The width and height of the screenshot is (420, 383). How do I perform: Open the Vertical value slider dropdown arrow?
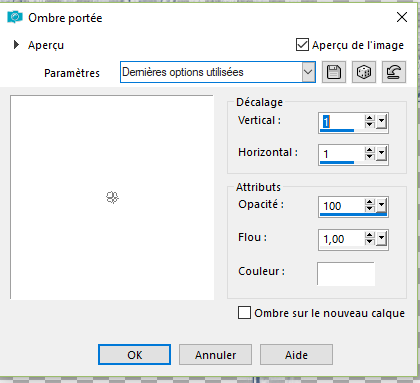click(382, 122)
